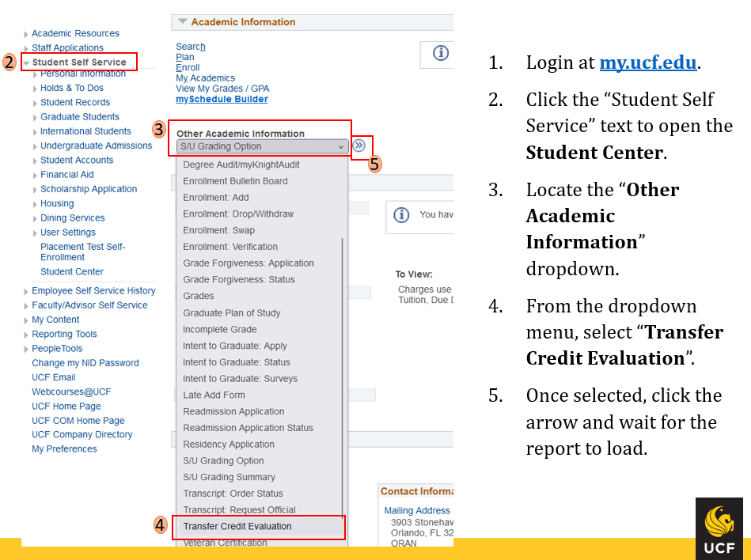Open Placement Test Self-Enrollment link
751x560 pixels.
tap(83, 252)
